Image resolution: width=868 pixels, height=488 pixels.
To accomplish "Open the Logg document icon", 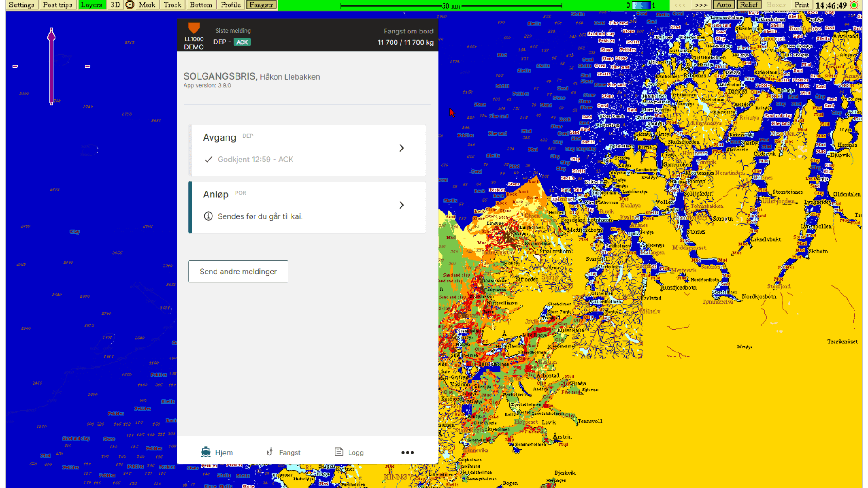I will 339,452.
